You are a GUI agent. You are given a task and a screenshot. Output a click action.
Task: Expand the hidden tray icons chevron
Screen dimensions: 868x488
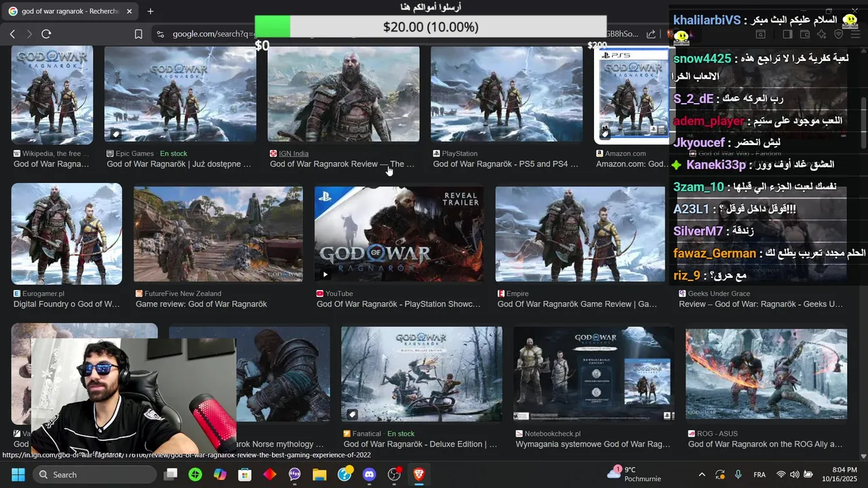pos(702,474)
